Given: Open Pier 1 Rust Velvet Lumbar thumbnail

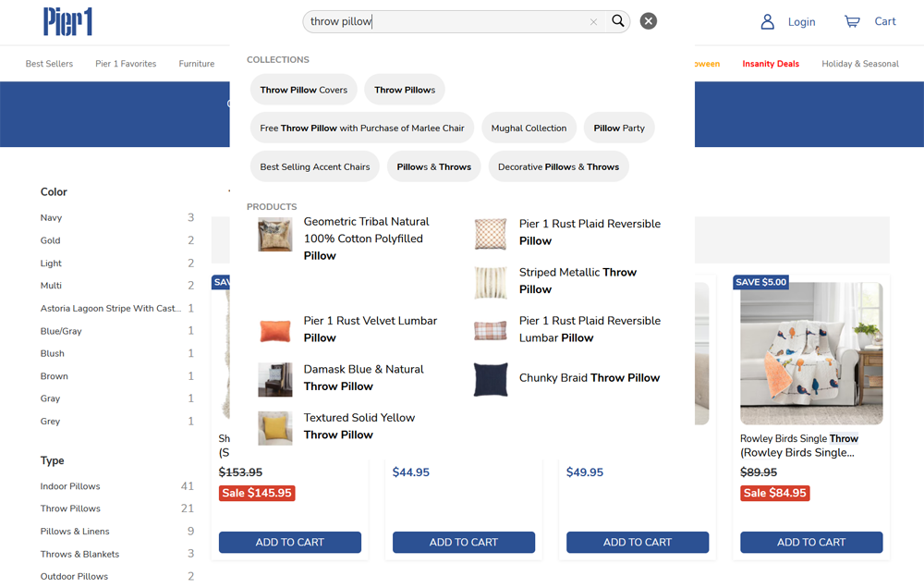Looking at the screenshot, I should tap(274, 331).
